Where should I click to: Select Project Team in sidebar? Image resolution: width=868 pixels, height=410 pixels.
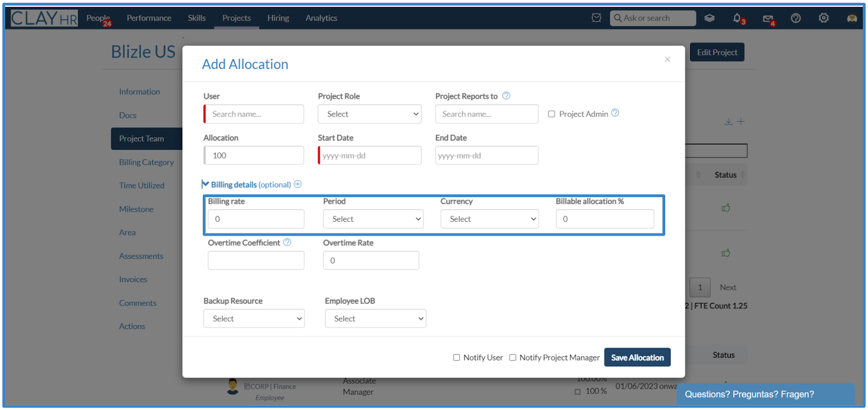pyautogui.click(x=146, y=139)
